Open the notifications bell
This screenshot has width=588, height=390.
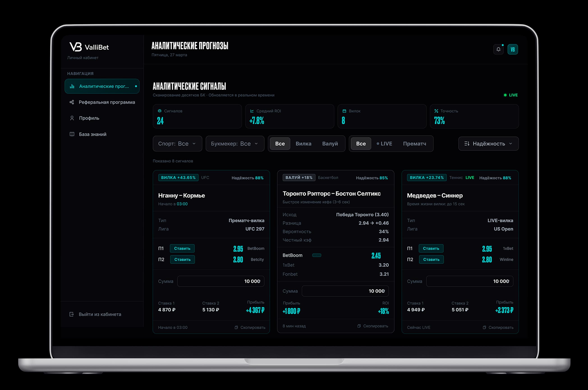point(498,49)
